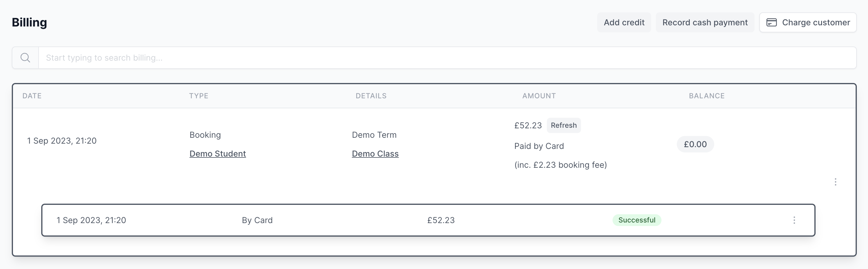Click the Successful status badge

636,220
